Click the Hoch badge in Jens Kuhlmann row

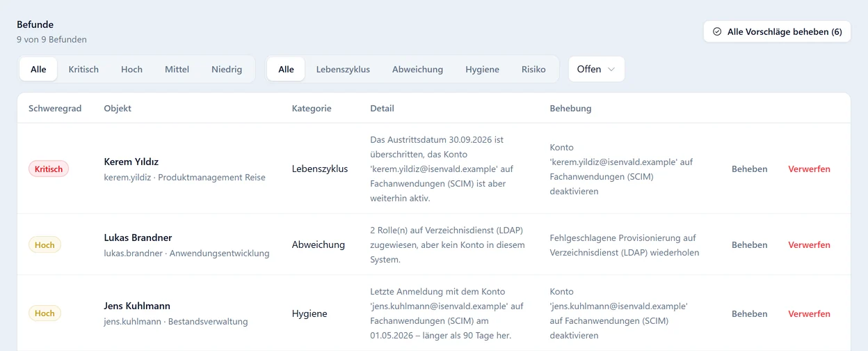(x=45, y=313)
